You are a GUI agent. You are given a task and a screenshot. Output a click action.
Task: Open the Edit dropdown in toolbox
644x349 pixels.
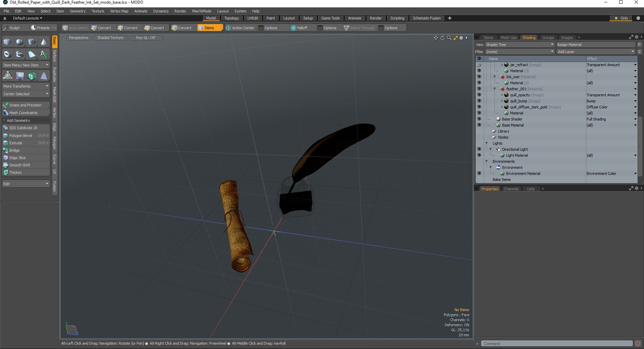tap(26, 184)
